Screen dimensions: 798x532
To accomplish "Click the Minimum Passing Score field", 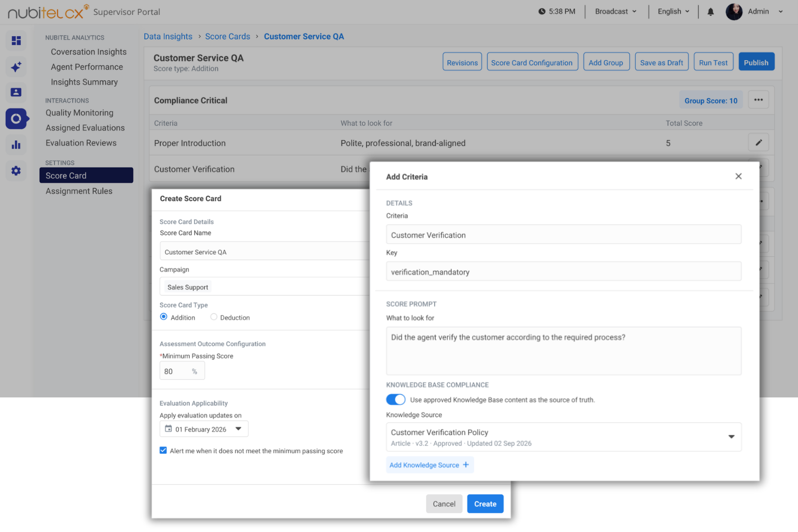I will [x=182, y=371].
